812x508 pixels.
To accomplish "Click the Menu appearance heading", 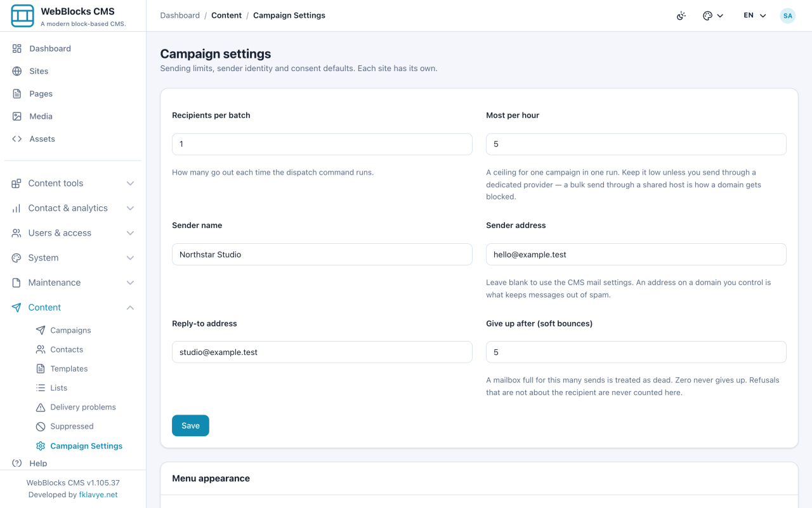I will tap(211, 478).
